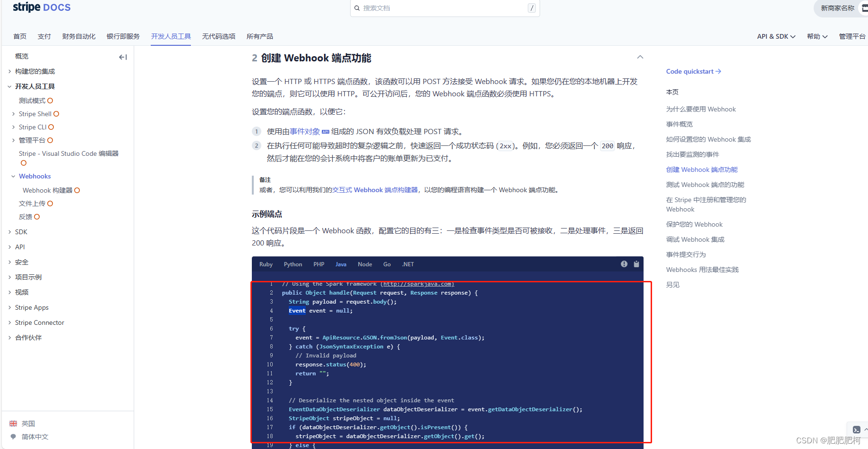868x449 pixels.
Task: Click the speech bubble icon beside 简体中文
Action: tap(13, 436)
